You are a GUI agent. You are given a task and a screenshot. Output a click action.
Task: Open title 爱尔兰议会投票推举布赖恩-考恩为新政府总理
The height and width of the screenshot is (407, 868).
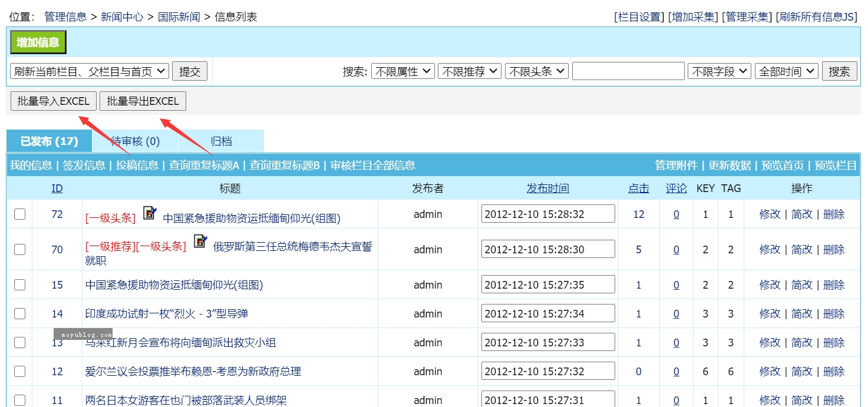193,371
